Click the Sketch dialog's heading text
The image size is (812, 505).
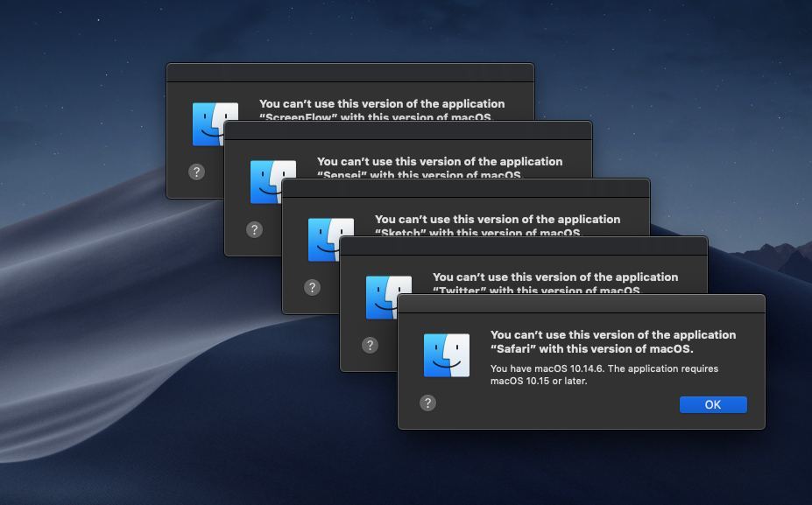coord(498,225)
